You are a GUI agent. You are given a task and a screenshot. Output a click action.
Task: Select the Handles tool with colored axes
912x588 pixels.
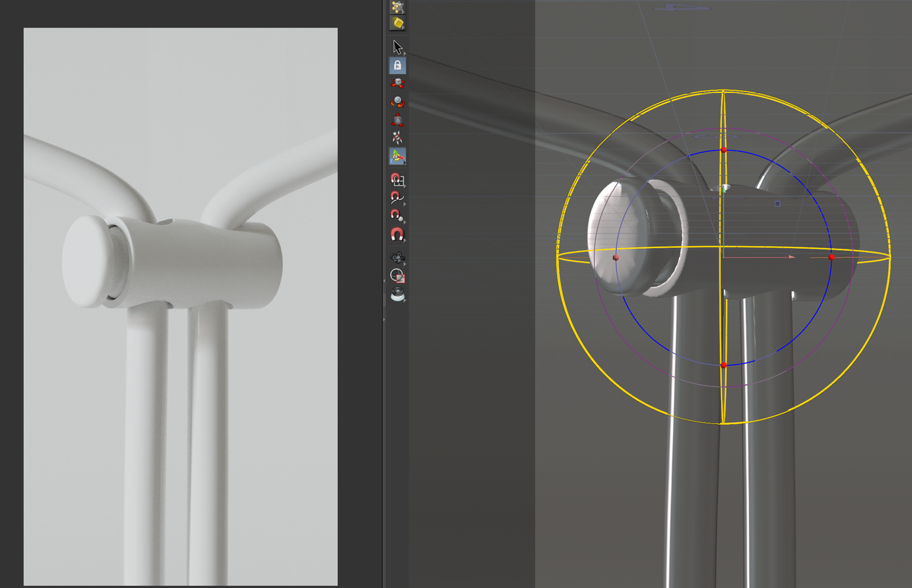tap(398, 156)
